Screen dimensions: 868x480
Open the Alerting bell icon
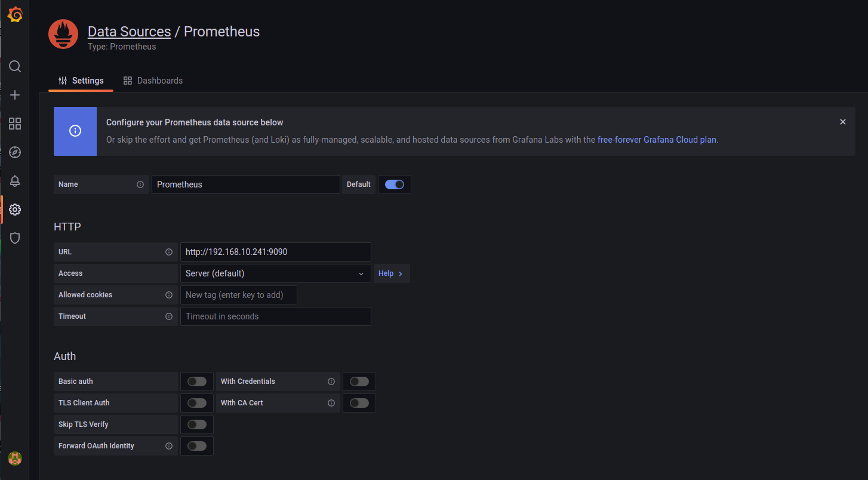tap(15, 181)
